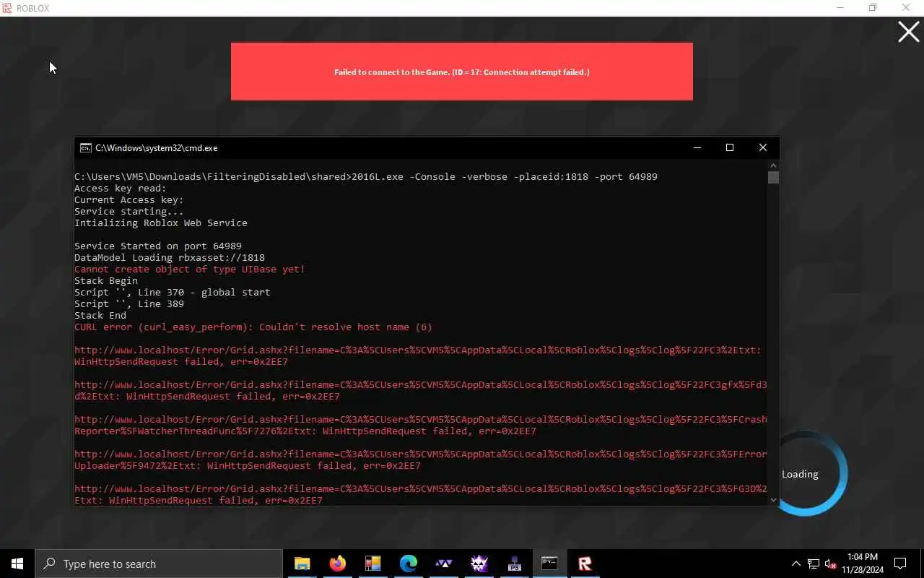Click the cmd.exe vertical scrollbar thumb

(774, 177)
